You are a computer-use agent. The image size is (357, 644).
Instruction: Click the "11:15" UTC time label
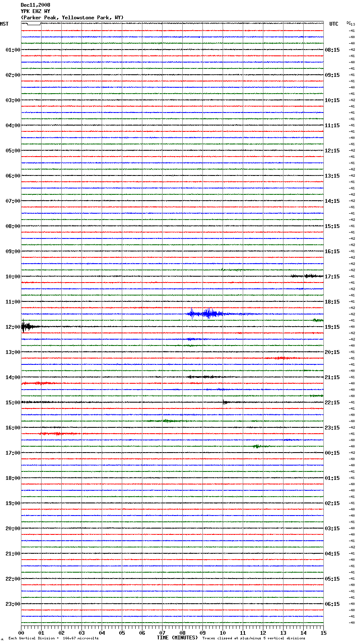(332, 126)
